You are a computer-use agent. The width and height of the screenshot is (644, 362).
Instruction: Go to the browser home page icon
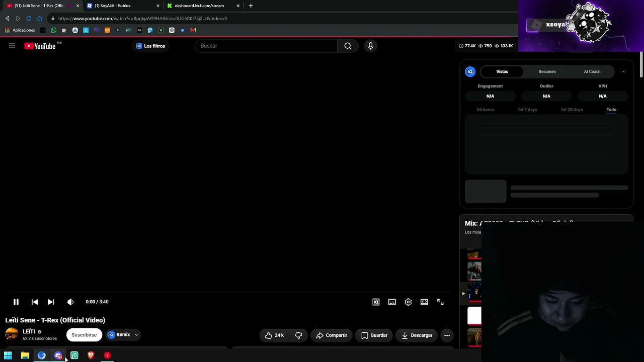40,19
